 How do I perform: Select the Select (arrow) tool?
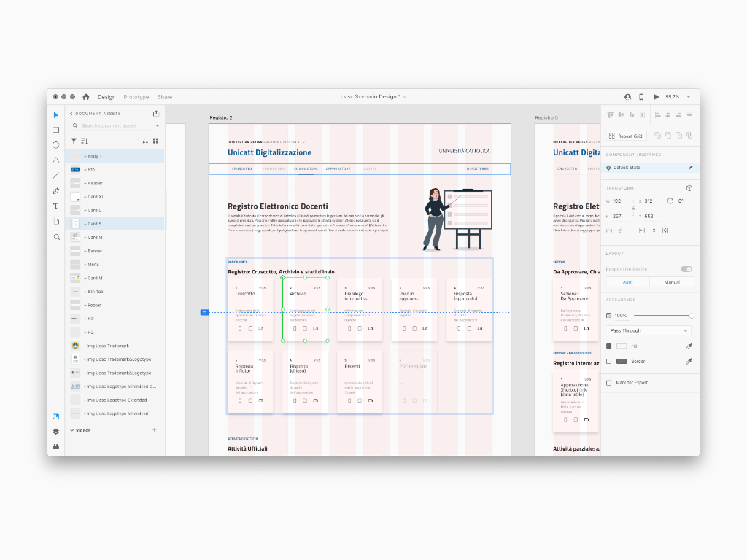click(x=55, y=114)
